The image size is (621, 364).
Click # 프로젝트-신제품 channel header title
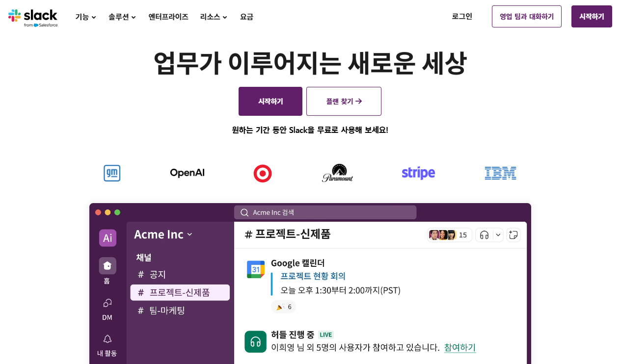287,234
